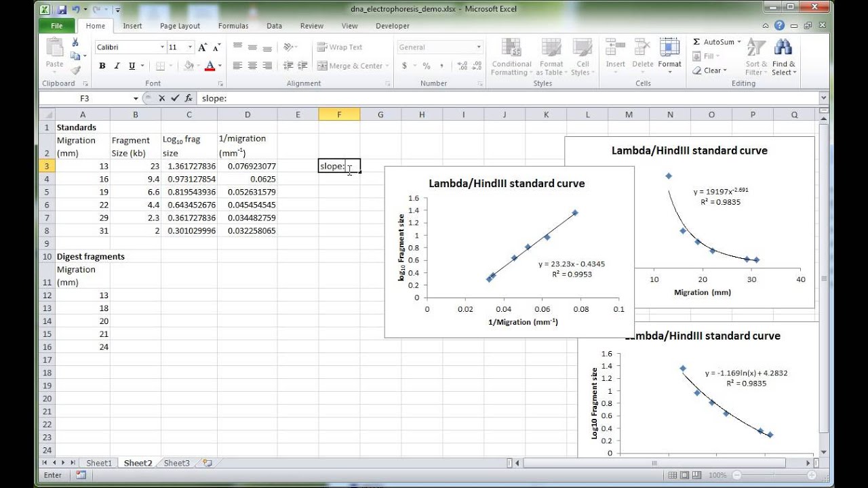The image size is (868, 488).
Task: Toggle Align Text Left
Action: click(x=237, y=66)
